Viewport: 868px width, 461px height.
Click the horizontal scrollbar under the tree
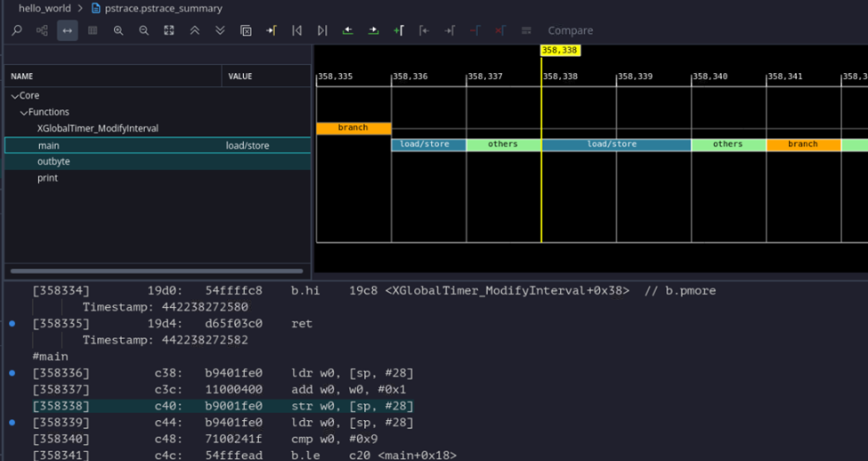tap(157, 271)
